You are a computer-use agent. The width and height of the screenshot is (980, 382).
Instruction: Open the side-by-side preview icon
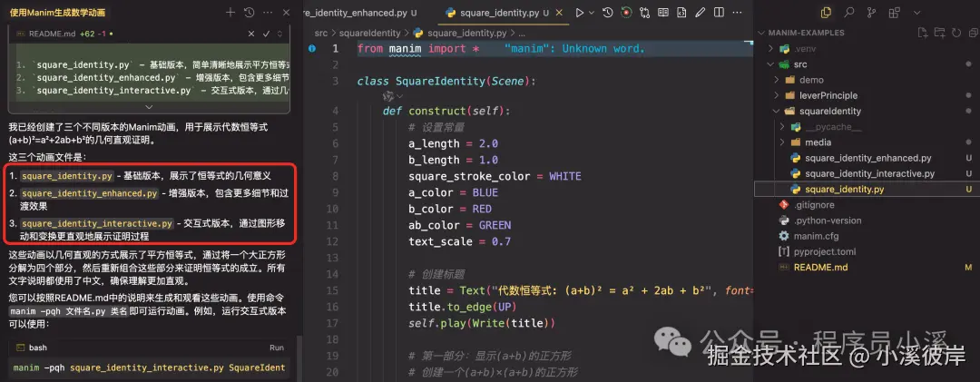pyautogui.click(x=663, y=12)
